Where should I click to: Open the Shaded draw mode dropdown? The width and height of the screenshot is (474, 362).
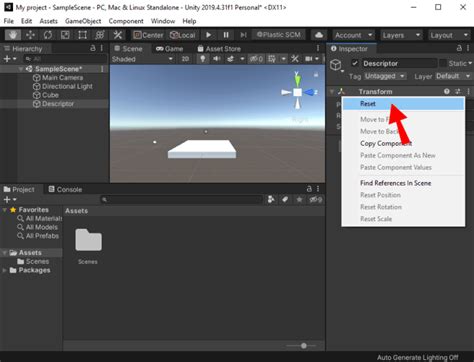(142, 59)
